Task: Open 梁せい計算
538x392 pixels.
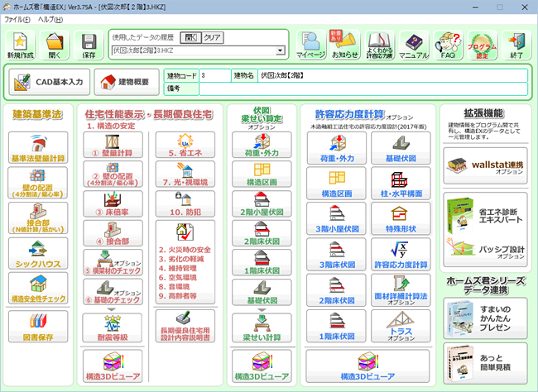Action: (262, 327)
